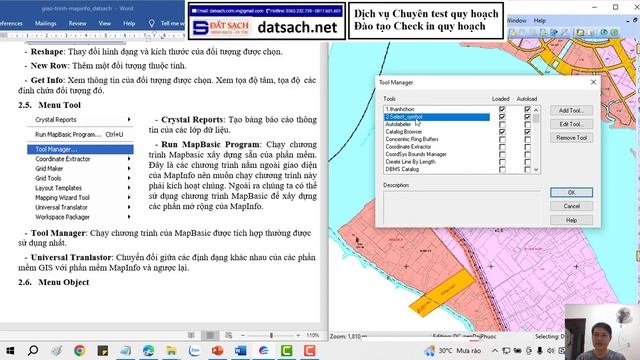This screenshot has width=640, height=360.
Task: Select CoordSys Bounds Manager tool
Action: [416, 154]
